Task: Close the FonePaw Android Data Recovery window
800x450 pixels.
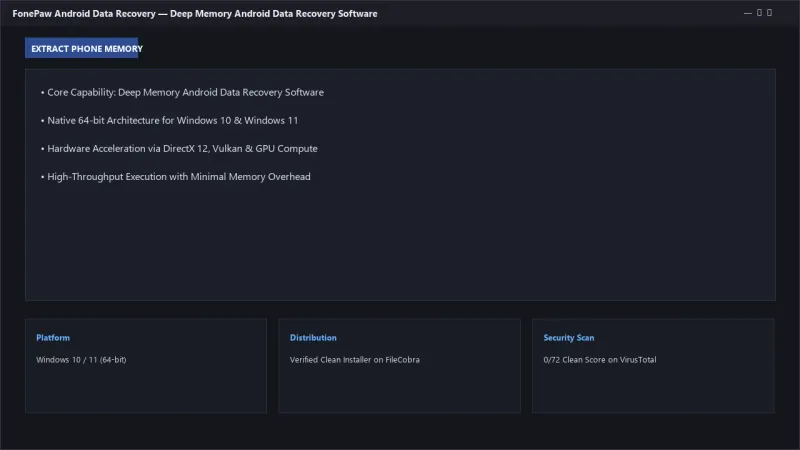Action: point(769,13)
